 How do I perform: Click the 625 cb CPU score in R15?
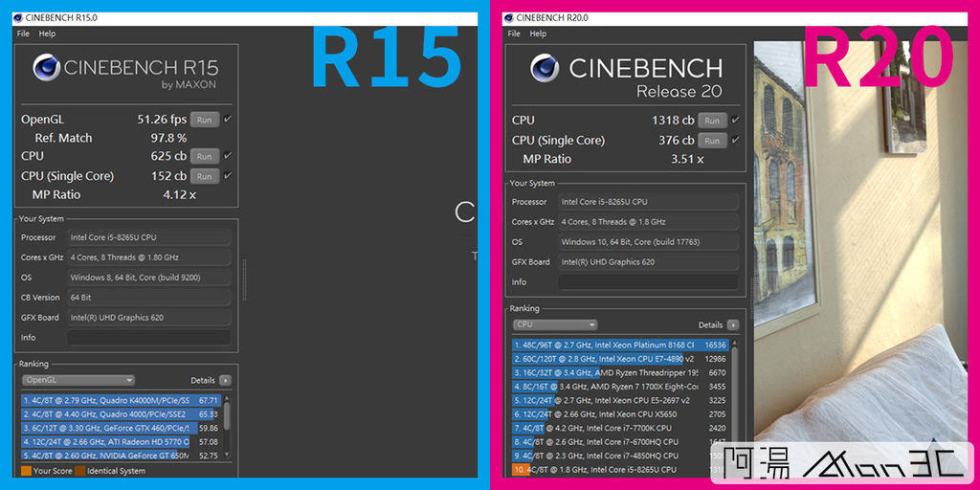pos(168,156)
